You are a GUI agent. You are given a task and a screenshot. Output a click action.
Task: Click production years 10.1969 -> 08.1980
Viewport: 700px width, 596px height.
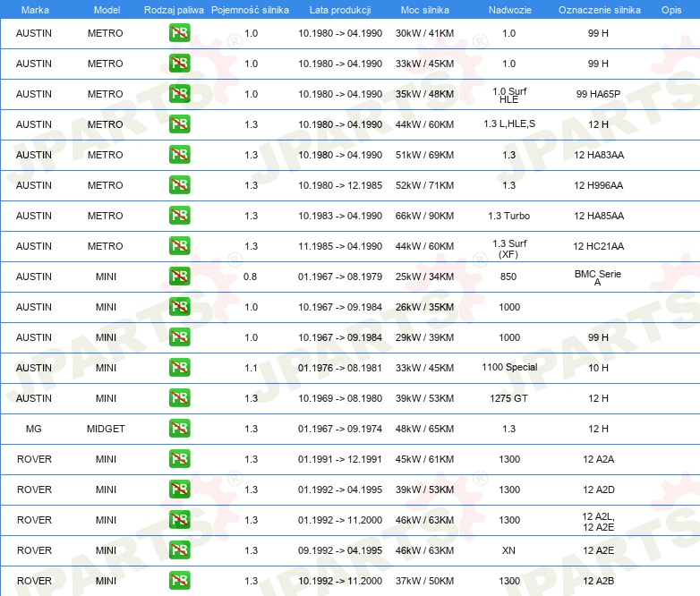(x=340, y=398)
